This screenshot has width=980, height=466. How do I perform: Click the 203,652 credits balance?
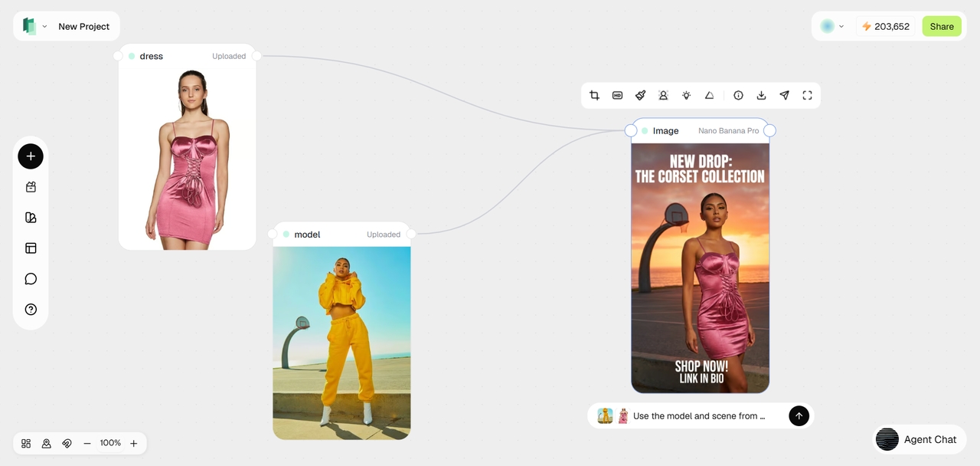click(892, 26)
